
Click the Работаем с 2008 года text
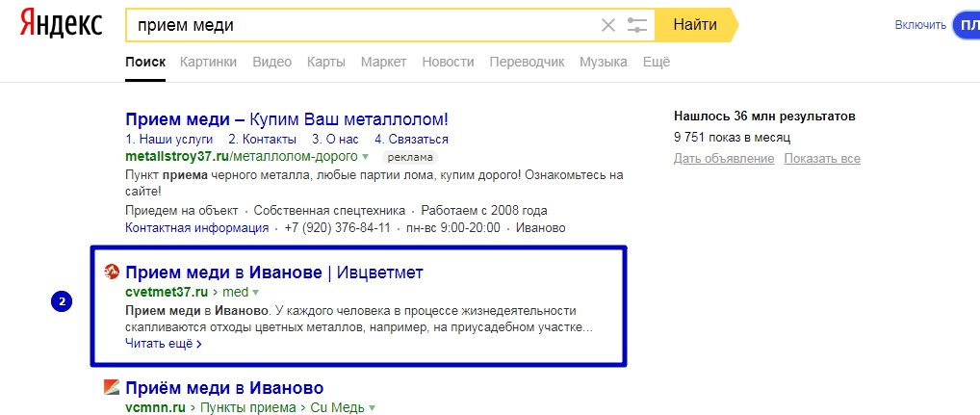pyautogui.click(x=484, y=211)
